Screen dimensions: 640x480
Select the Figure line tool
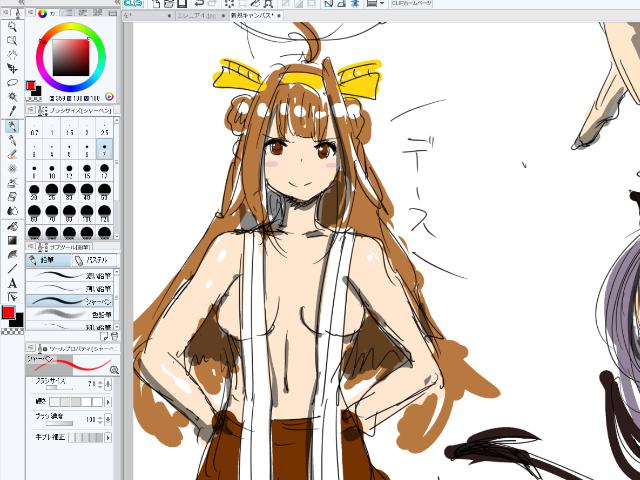coord(12,268)
